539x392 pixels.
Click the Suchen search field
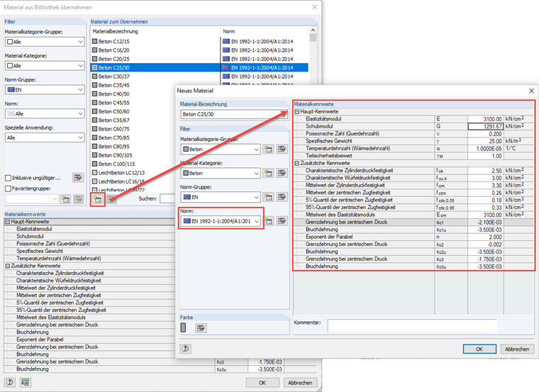click(x=168, y=198)
